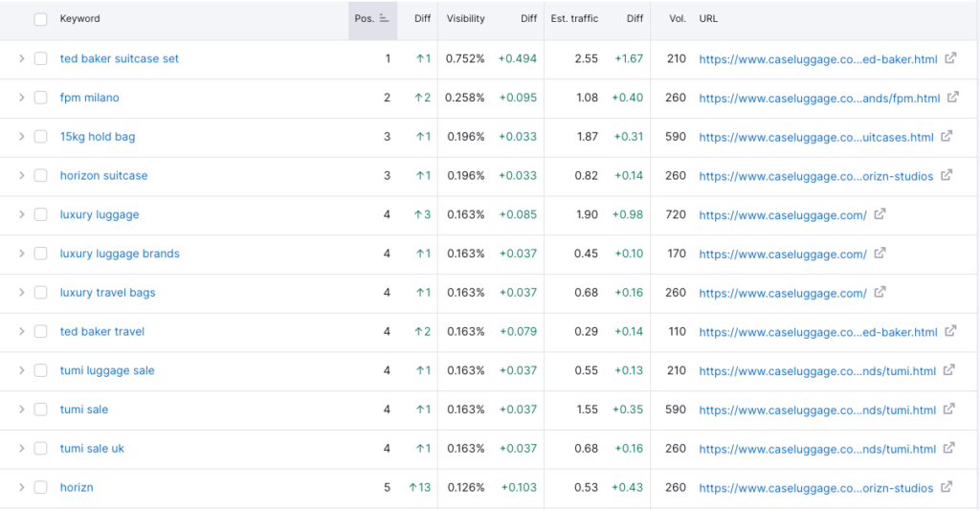
Task: Sort by Visibility column header
Action: [x=466, y=19]
